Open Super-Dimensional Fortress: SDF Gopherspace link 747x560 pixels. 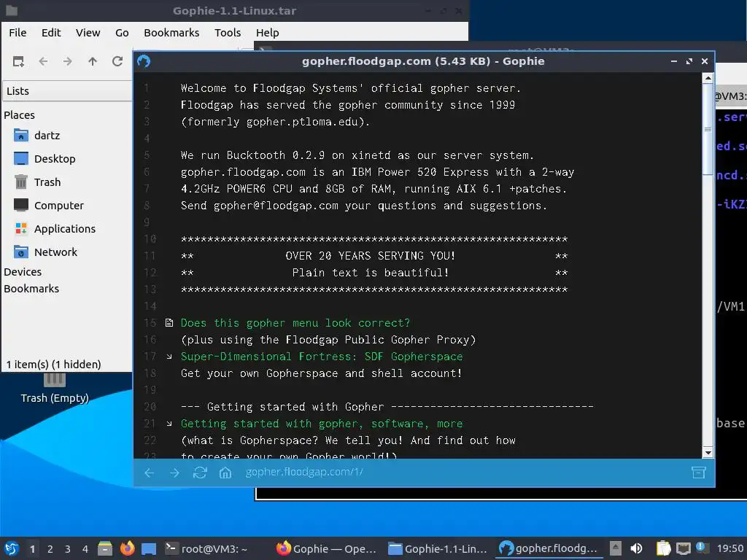(x=322, y=356)
